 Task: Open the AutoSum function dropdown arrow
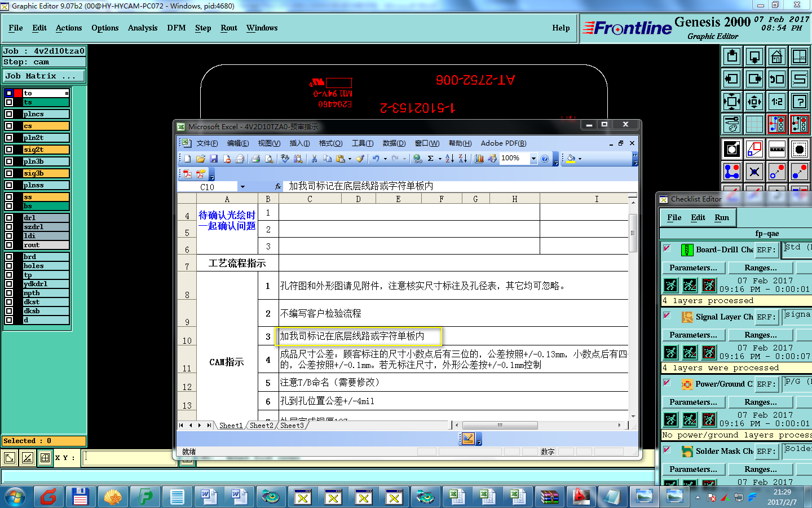tap(440, 159)
